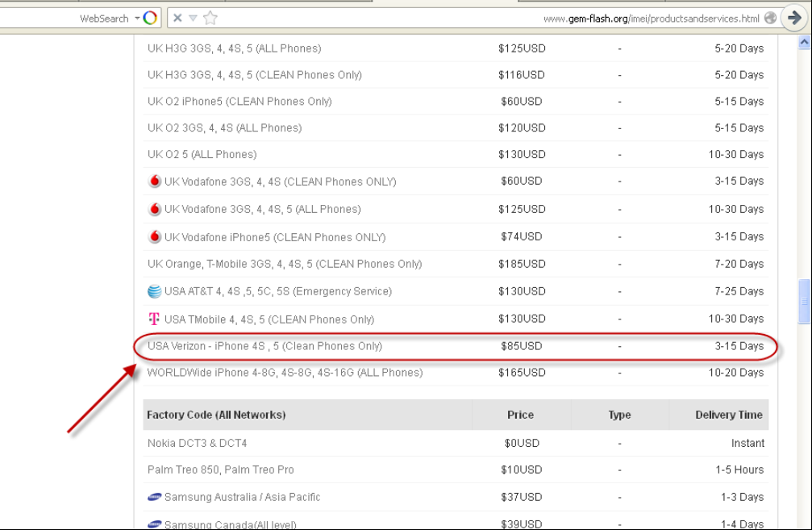Click Vodafone logo beside iPhone5 CLEAN Phones ONLY
This screenshot has width=812, height=530.
pyautogui.click(x=154, y=236)
